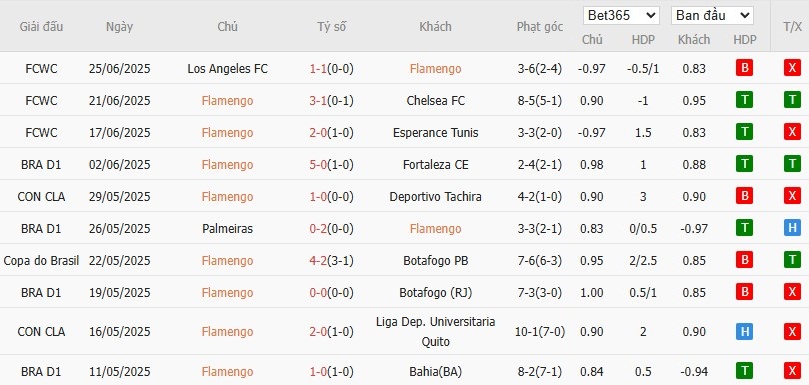
Task: Click the Palmeiras team name
Action: (228, 229)
